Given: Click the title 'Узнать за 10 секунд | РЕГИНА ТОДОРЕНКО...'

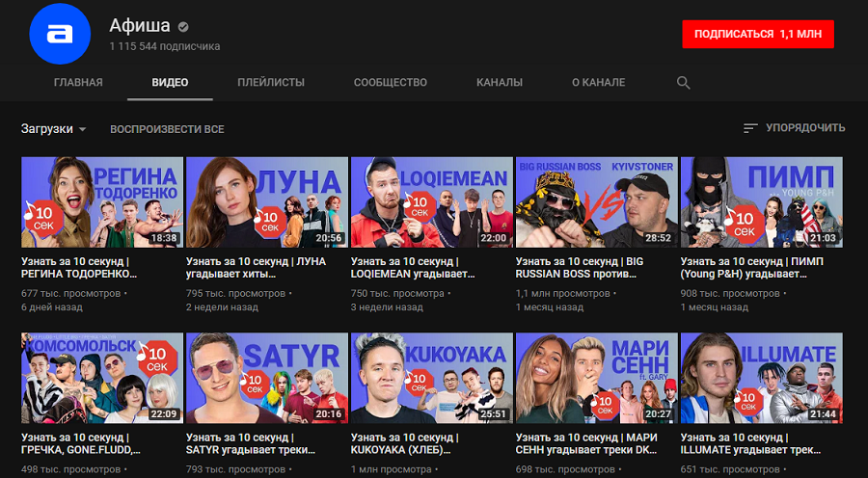Looking at the screenshot, I should [x=79, y=268].
